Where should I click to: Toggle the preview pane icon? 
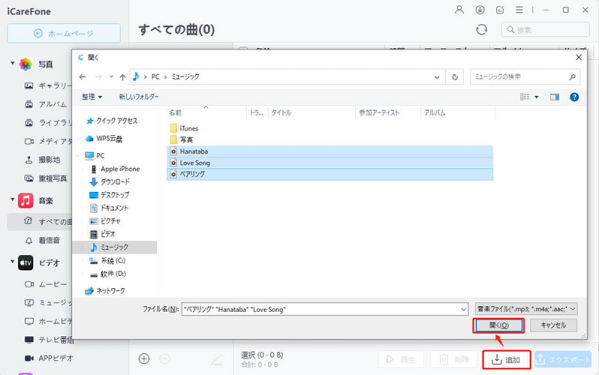tap(554, 97)
